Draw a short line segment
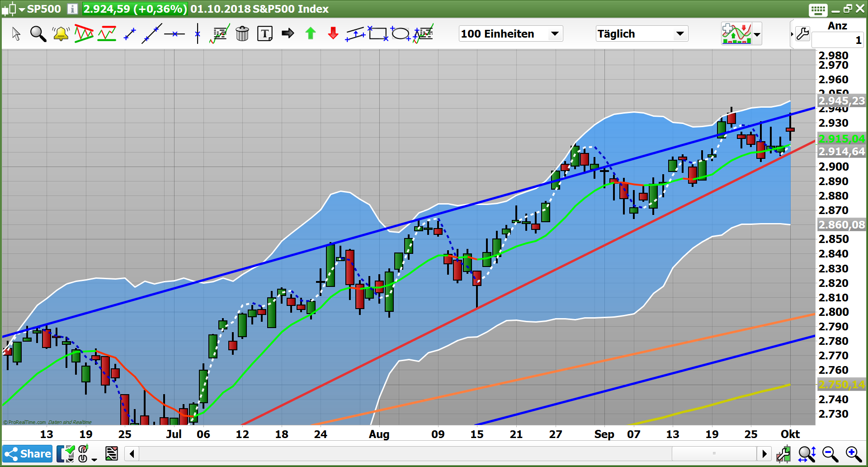 coord(130,34)
